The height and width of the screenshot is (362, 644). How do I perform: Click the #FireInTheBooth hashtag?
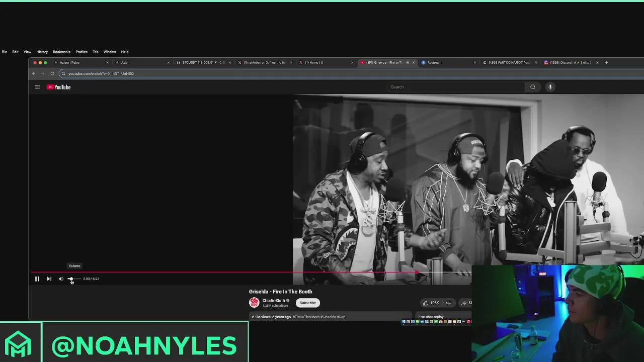[x=306, y=317]
